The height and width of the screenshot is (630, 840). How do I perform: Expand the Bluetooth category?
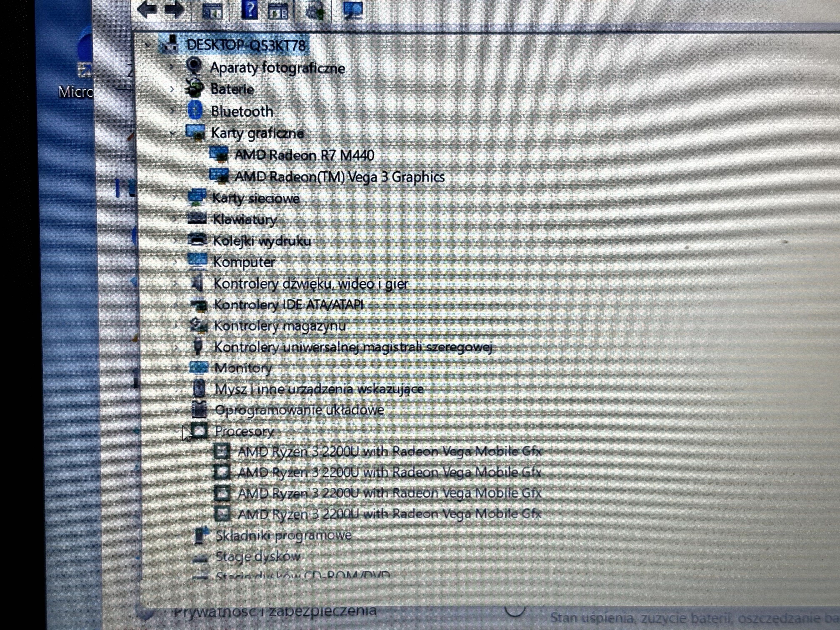[172, 111]
